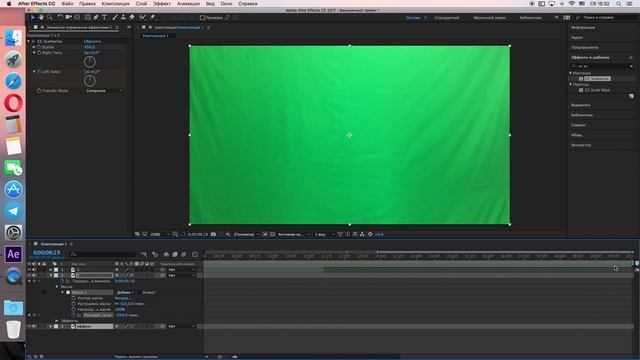The width and height of the screenshot is (640, 360).
Task: Select the Rotation tool
Action: click(x=60, y=17)
